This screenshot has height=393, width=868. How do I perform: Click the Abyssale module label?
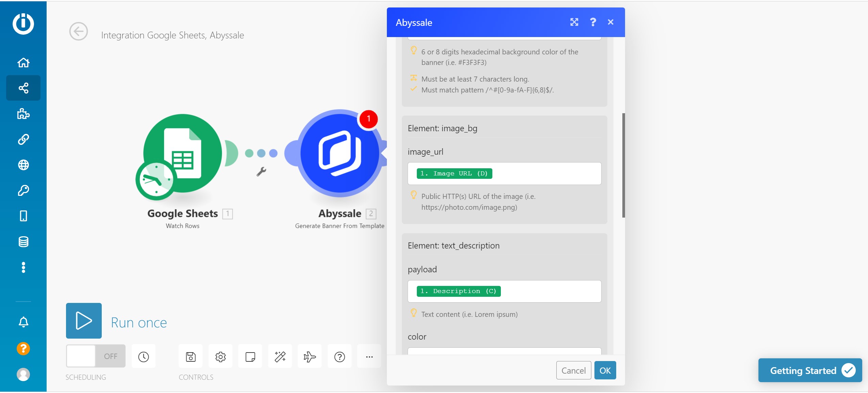(x=340, y=213)
